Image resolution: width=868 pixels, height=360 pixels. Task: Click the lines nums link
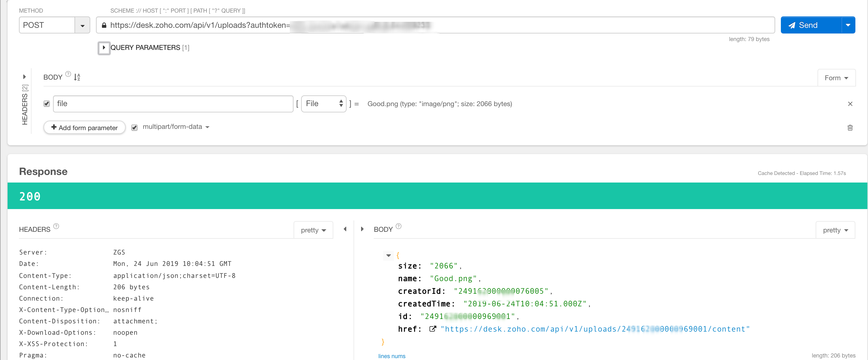[x=391, y=356]
